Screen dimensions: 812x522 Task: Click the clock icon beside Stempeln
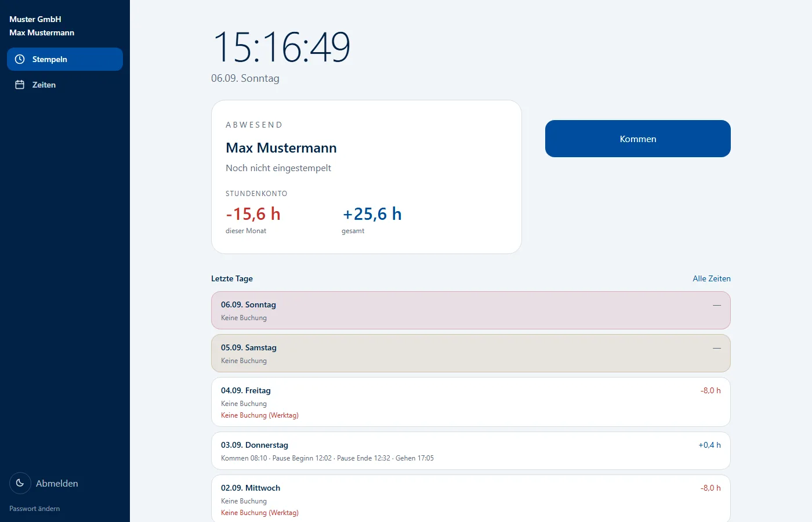(20, 59)
